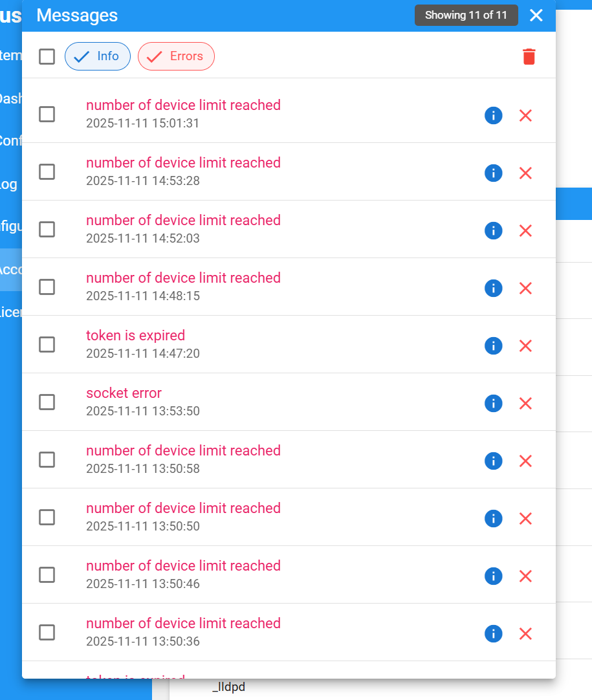Viewport: 592px width, 700px height.
Task: Delete the 13:50:46 device limit message
Action: [x=525, y=576]
